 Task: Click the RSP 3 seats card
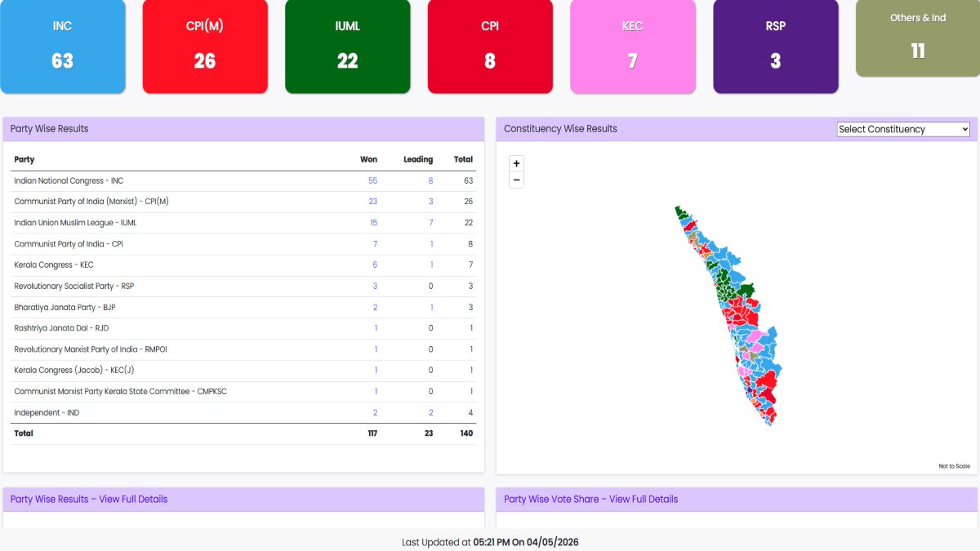[x=776, y=47]
